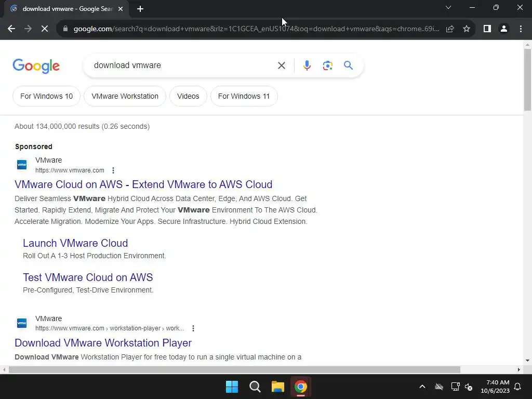Filter results by For Windows 10
Viewport: 532px width, 399px height.
(46, 96)
